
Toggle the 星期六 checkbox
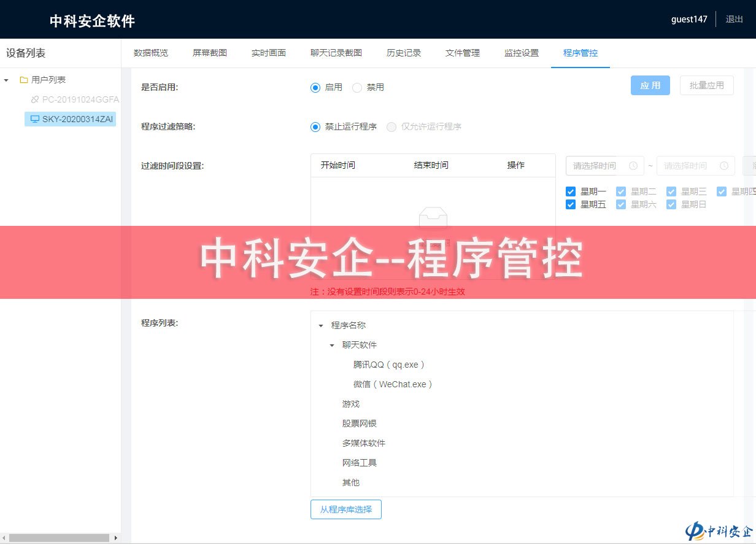621,204
